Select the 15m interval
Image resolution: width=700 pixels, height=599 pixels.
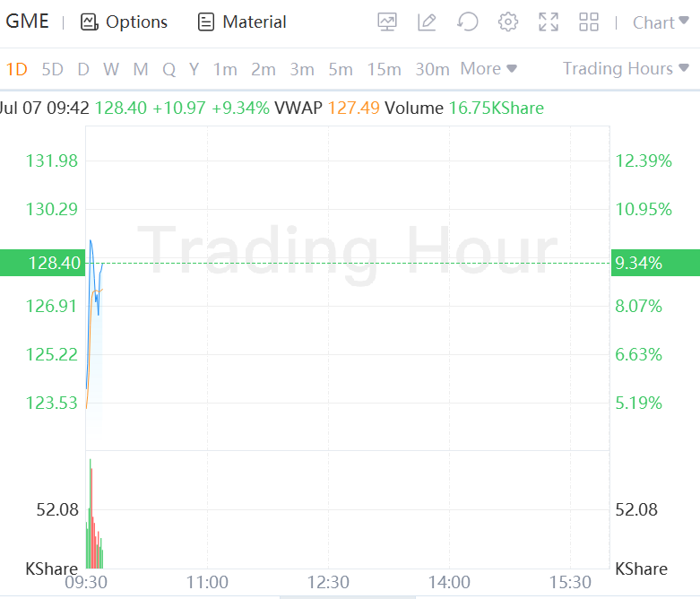[x=384, y=69]
